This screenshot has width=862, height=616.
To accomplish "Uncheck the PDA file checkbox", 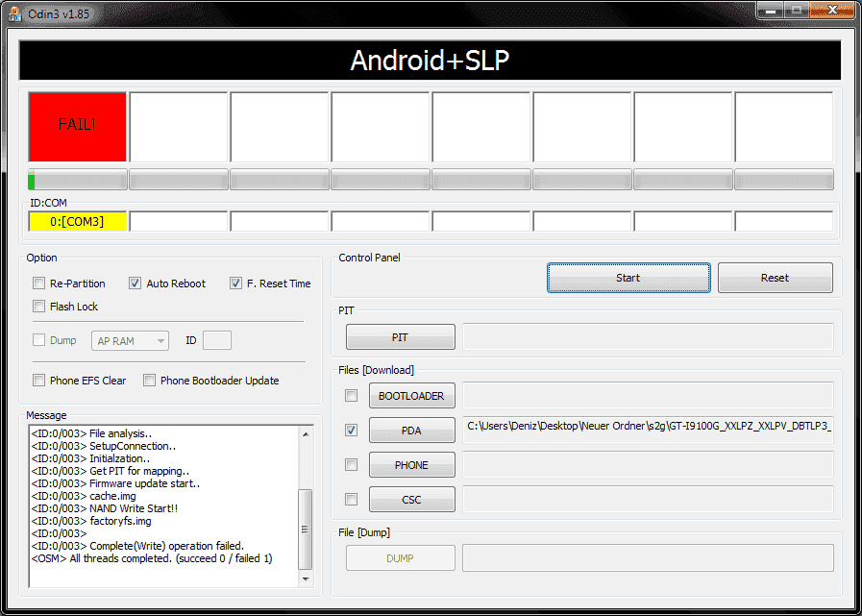I will pos(351,431).
